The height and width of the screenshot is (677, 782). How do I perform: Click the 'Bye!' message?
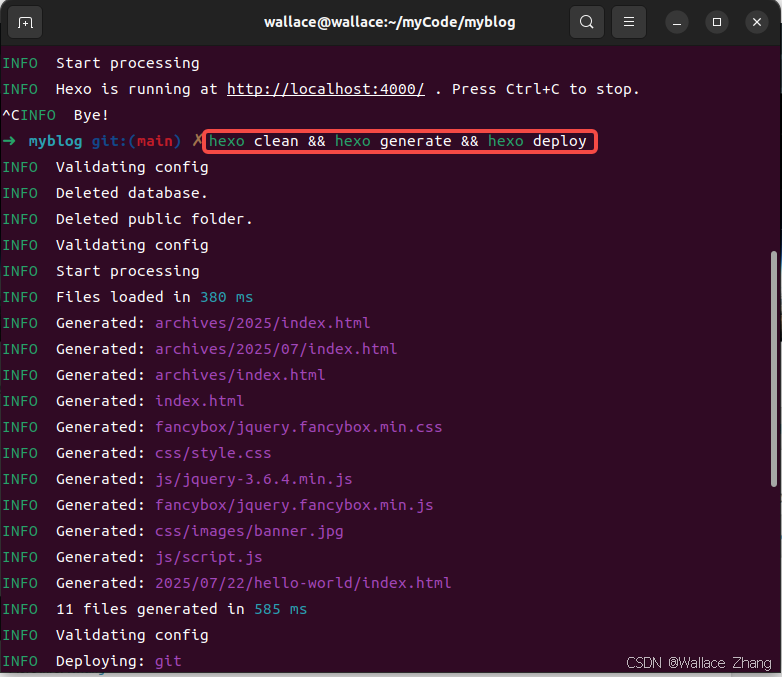[x=91, y=115]
